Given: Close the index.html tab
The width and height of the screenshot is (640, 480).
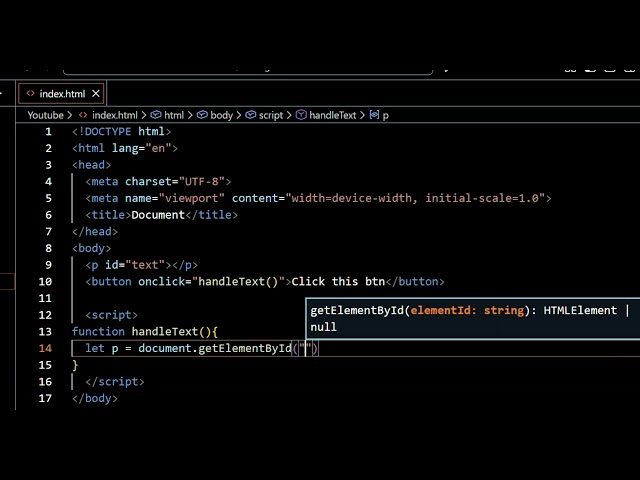Looking at the screenshot, I should pos(96,94).
